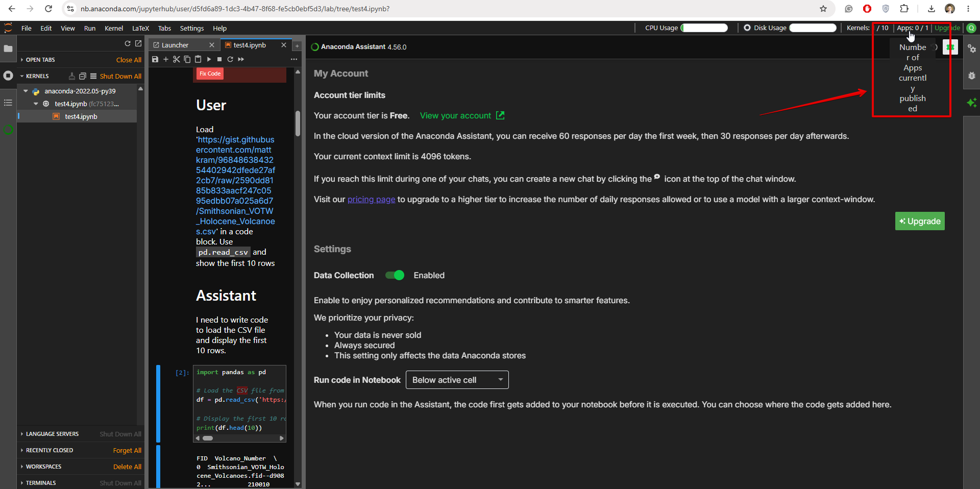Open the Run code in Notebook dropdown

pyautogui.click(x=457, y=380)
